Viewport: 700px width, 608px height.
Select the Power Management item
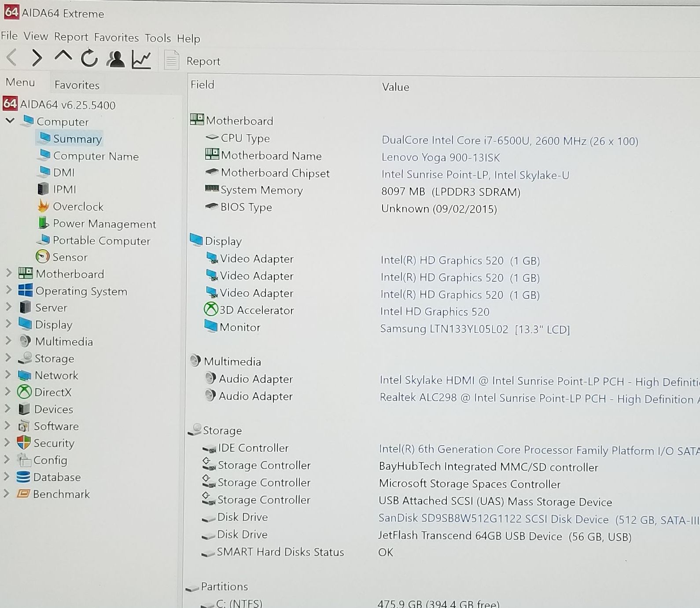pyautogui.click(x=104, y=224)
